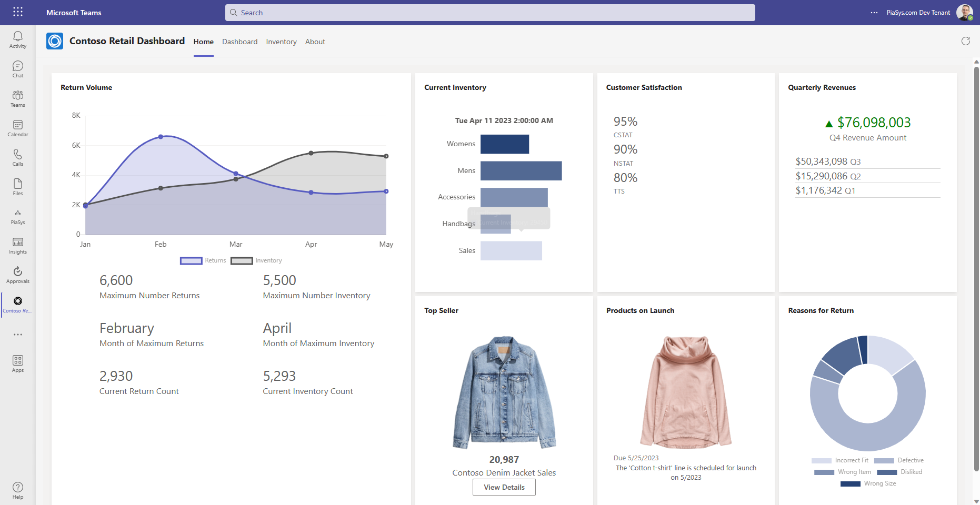The height and width of the screenshot is (505, 980).
Task: Click the denim jacket product image
Action: [x=504, y=392]
